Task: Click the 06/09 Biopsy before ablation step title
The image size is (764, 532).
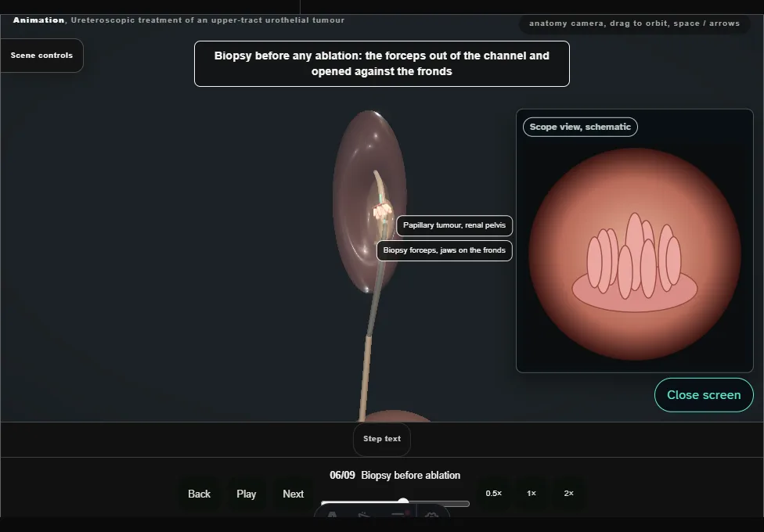Action: coord(395,476)
